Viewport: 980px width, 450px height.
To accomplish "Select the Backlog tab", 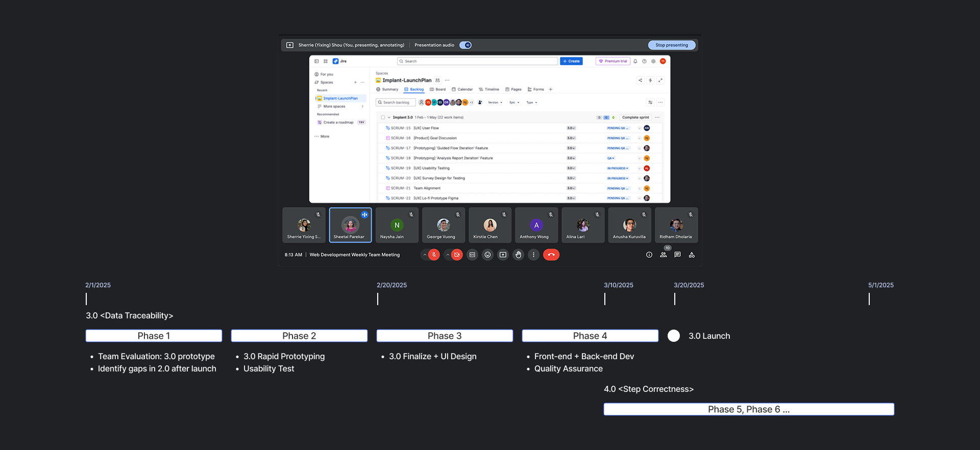I will point(414,89).
